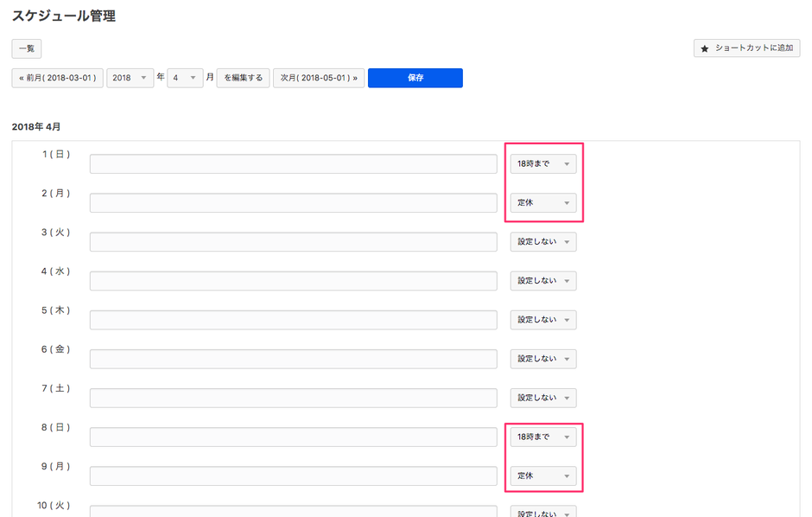Click the 一覧 list button
This screenshot has height=517, width=812.
tap(27, 49)
